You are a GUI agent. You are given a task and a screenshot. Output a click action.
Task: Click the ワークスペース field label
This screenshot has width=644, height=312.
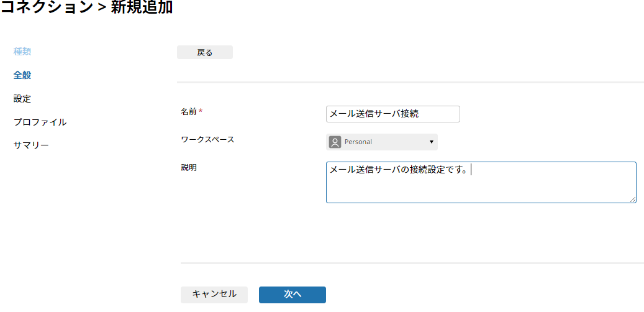(x=207, y=139)
